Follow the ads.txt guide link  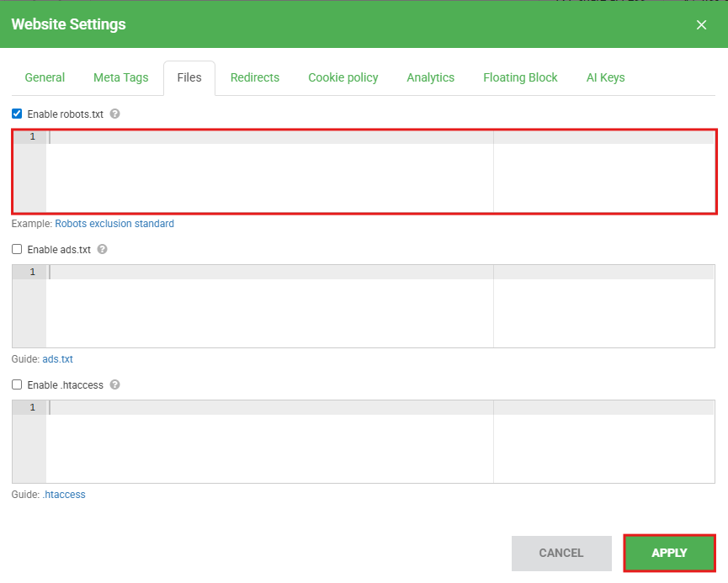click(57, 359)
